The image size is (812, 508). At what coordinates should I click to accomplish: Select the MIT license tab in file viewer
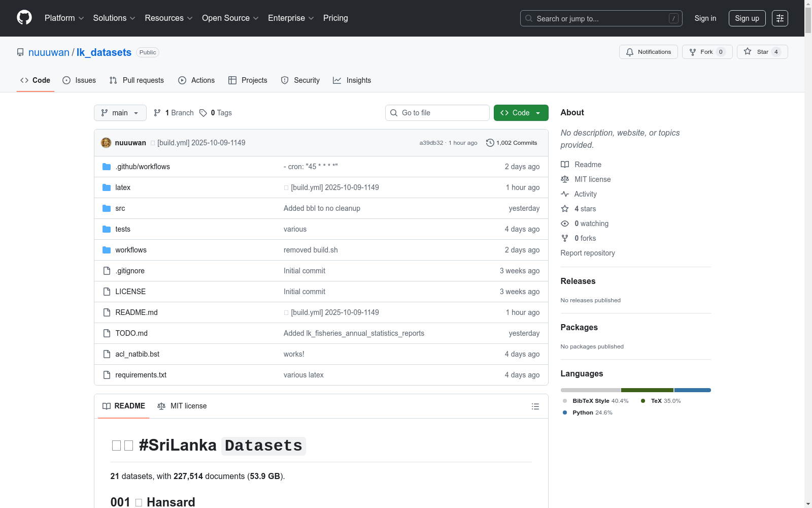(182, 406)
